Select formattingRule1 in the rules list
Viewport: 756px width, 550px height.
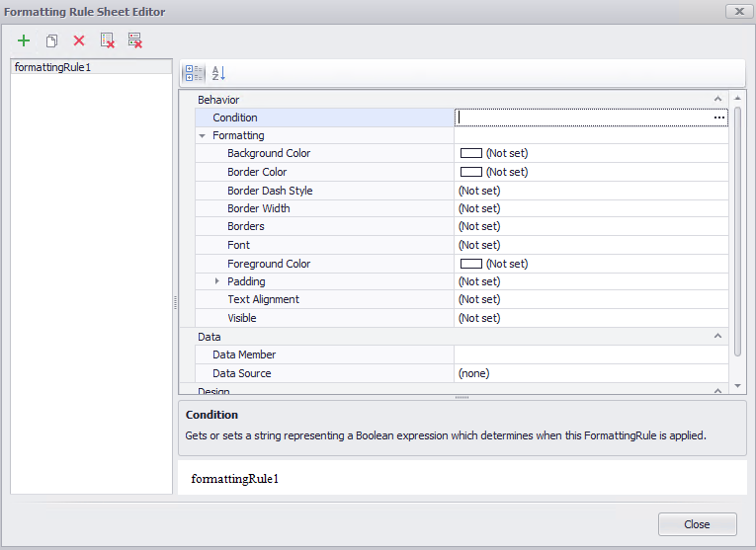point(53,67)
